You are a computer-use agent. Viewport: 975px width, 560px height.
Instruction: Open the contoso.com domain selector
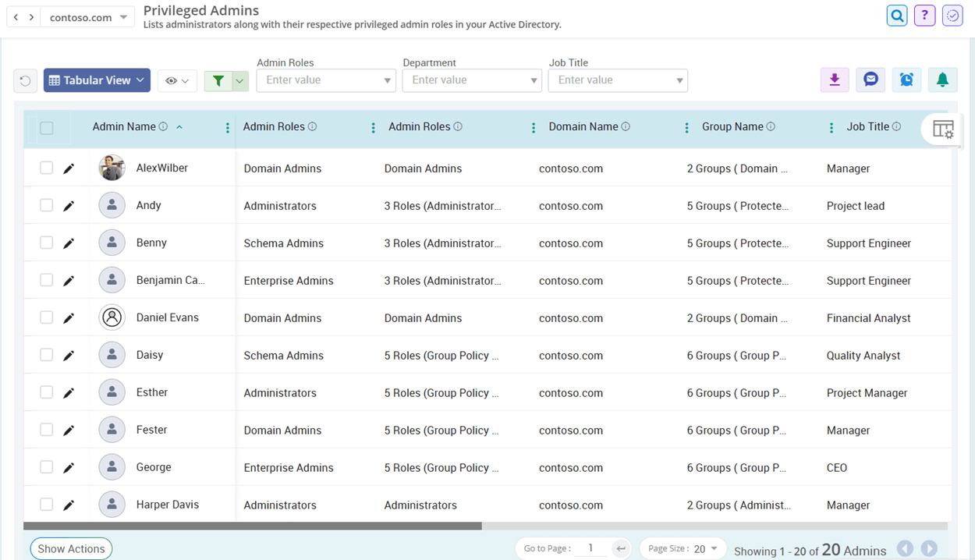pos(87,16)
